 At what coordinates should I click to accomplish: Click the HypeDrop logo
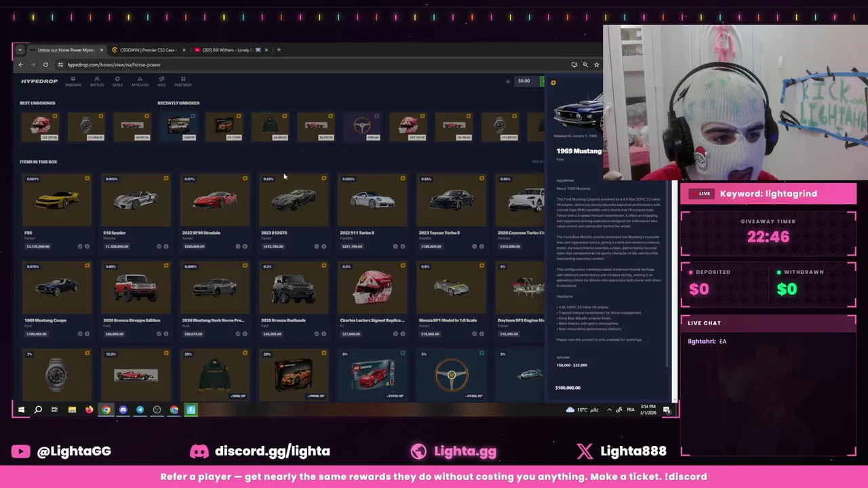(39, 81)
